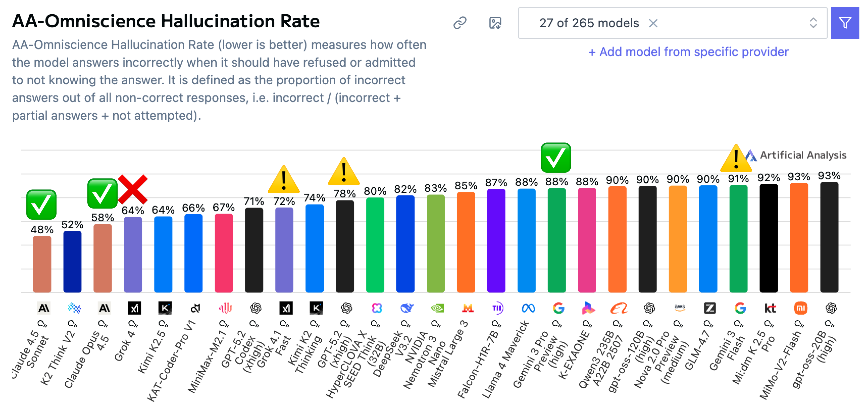The image size is (868, 409).
Task: Open the 27 of 265 models dropdown
Action: [673, 23]
